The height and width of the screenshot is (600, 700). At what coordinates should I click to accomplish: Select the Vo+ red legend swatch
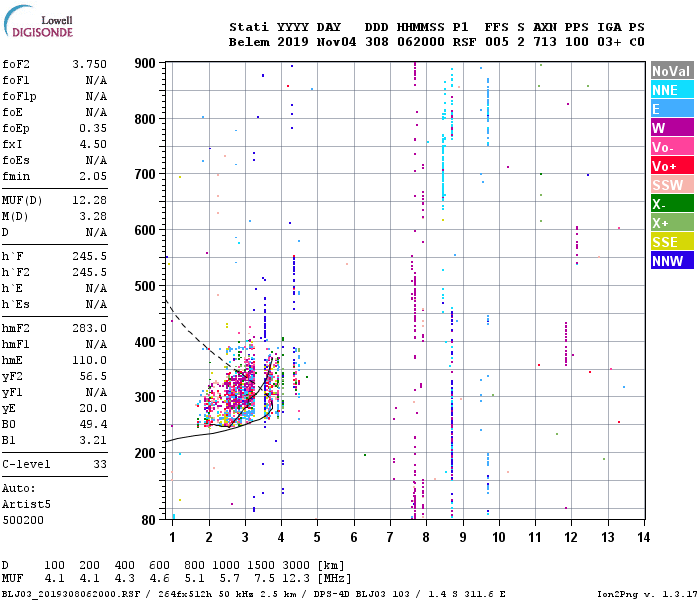point(672,166)
